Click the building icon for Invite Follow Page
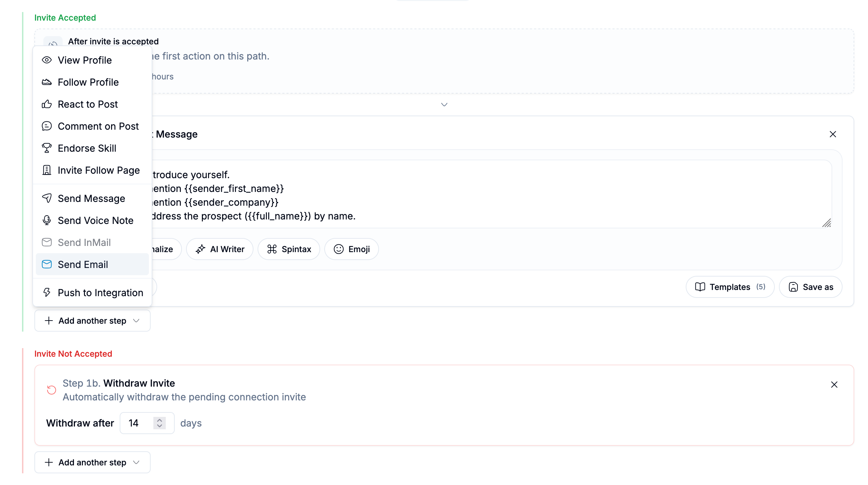 pyautogui.click(x=47, y=170)
